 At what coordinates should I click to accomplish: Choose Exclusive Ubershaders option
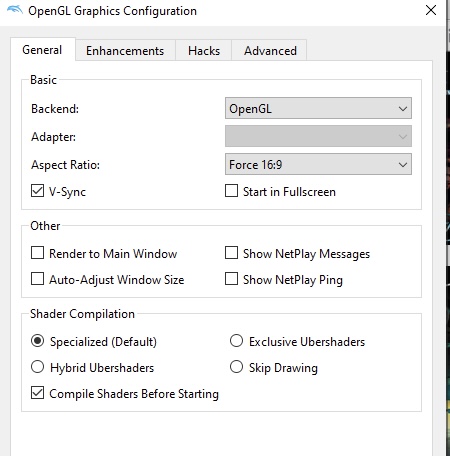236,341
